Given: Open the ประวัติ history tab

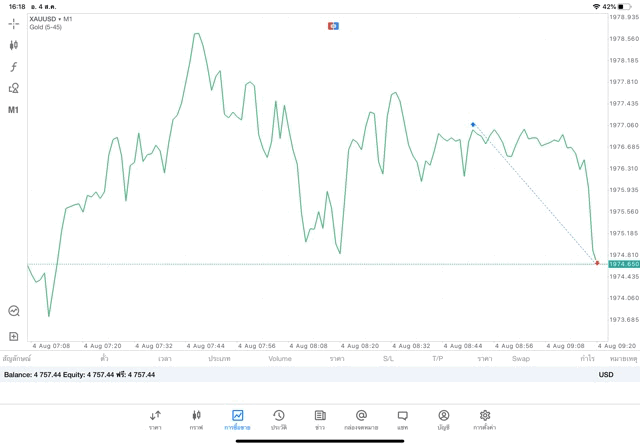Looking at the screenshot, I should 278,419.
